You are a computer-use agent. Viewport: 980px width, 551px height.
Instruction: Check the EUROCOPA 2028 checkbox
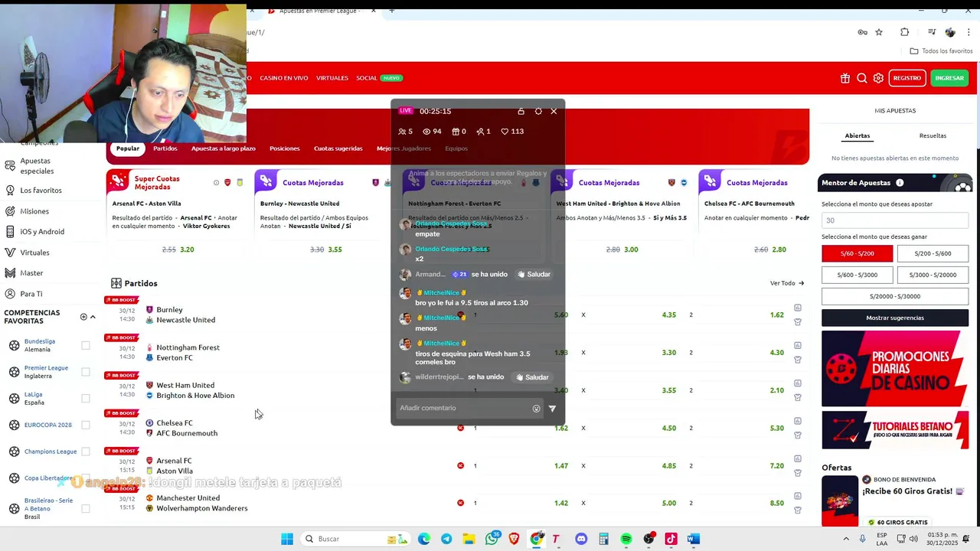(x=86, y=425)
